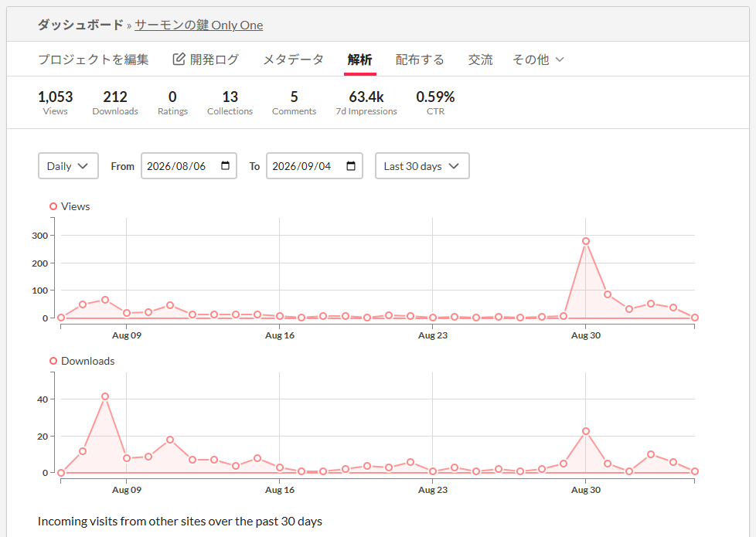Expand the その他 dropdown menu
The image size is (756, 537).
coord(538,59)
